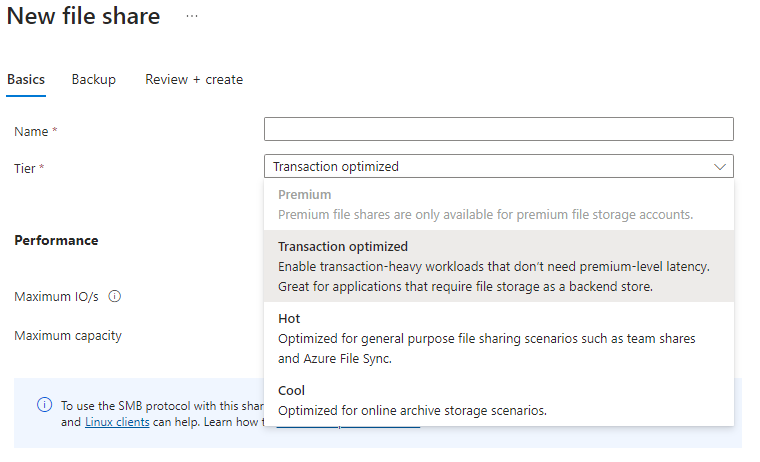Click the disabled Premium tier option
The width and height of the screenshot is (760, 462).
(499, 204)
